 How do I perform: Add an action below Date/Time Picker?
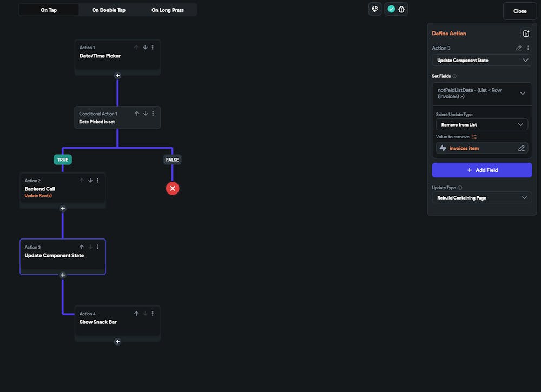pos(117,76)
